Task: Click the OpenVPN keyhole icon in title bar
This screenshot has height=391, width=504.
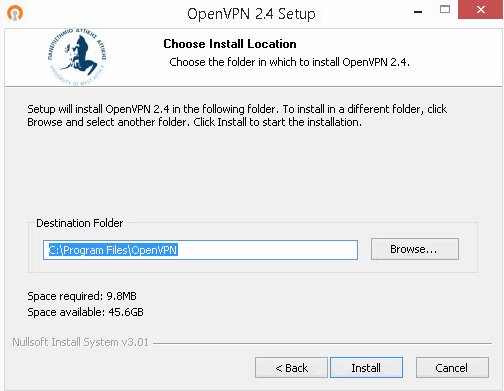Action: pos(15,14)
